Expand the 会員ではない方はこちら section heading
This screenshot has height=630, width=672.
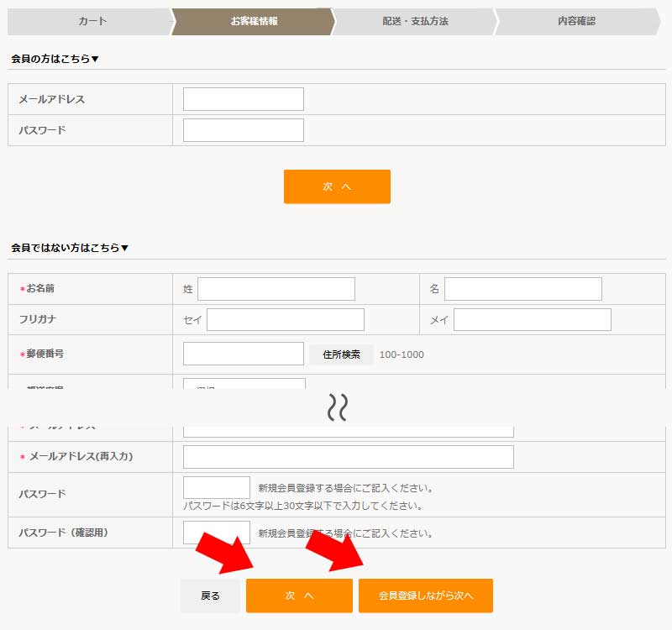coord(70,248)
